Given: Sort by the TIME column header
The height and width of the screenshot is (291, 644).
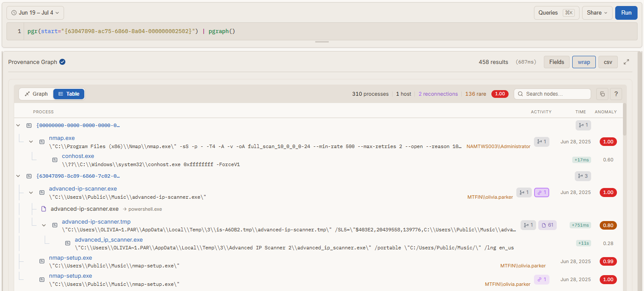Looking at the screenshot, I should [x=580, y=112].
